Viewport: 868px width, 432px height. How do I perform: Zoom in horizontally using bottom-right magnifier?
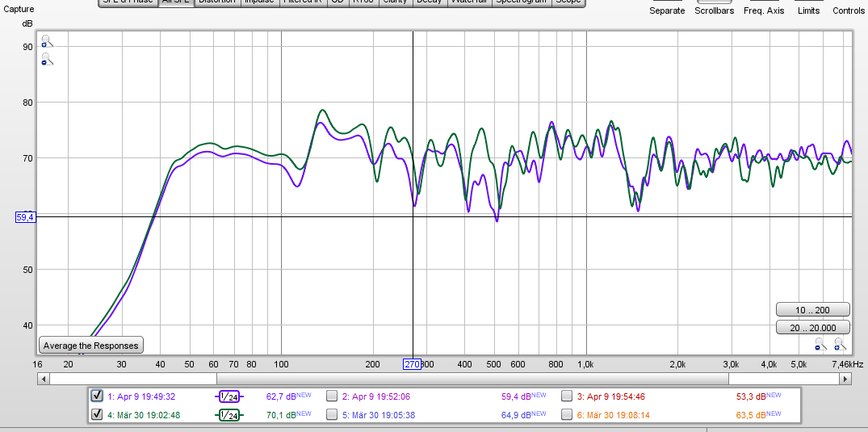coord(839,346)
